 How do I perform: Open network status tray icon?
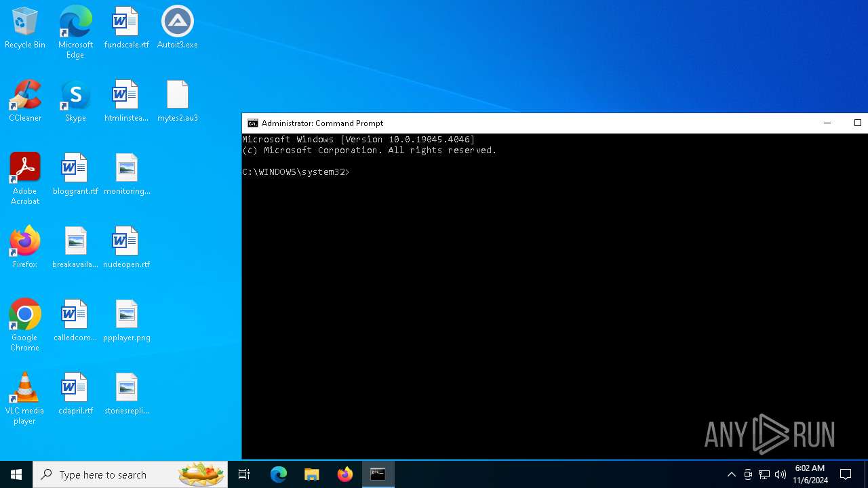tap(764, 474)
